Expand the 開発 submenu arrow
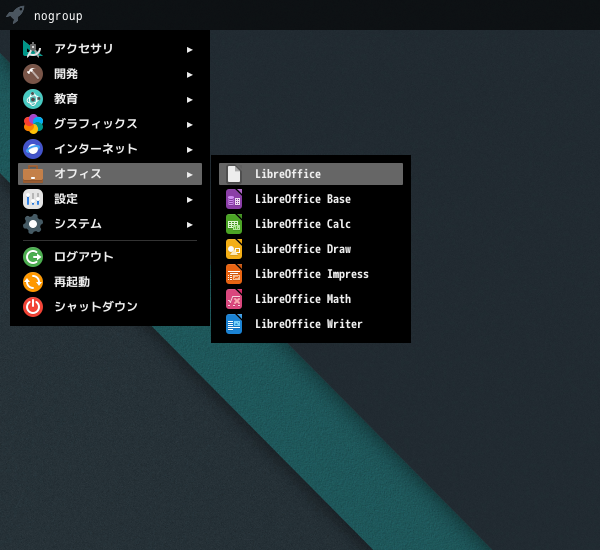The height and width of the screenshot is (550, 600). point(189,75)
